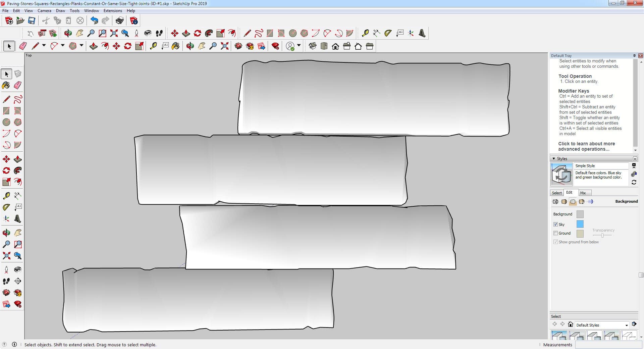Click the Sky blue color swatch
Viewport: 644px width, 349px height.
580,224
